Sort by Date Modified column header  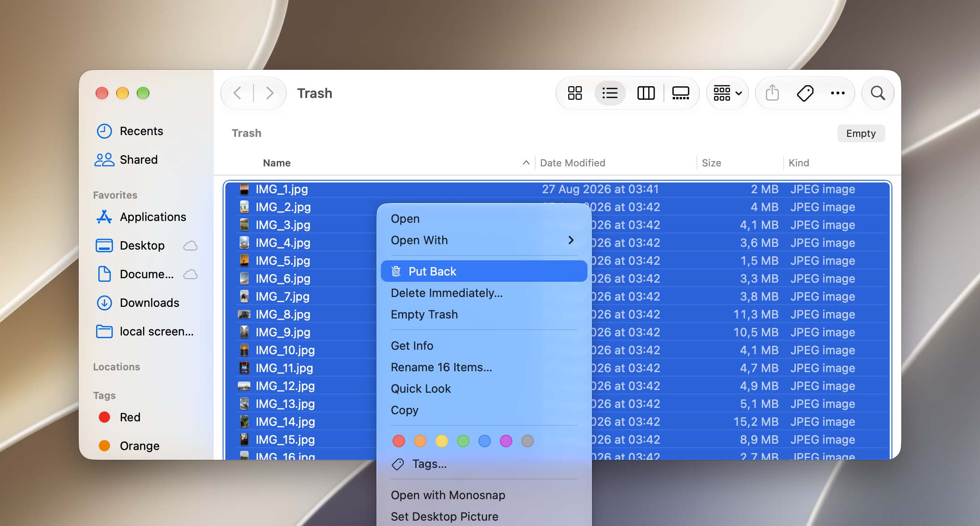[572, 163]
